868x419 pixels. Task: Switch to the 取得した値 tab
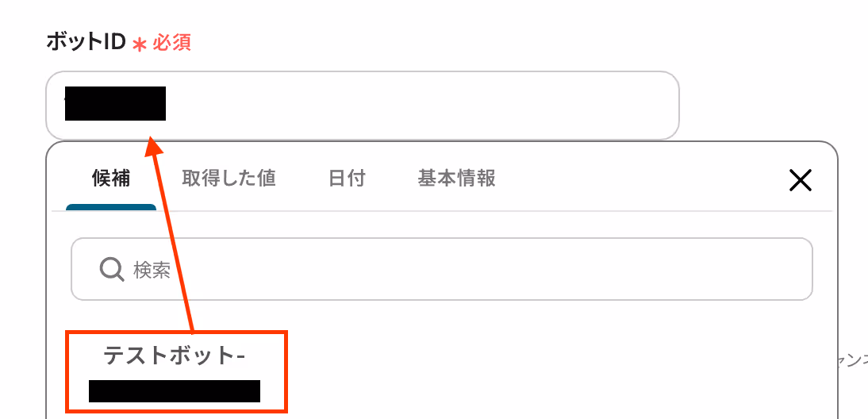(229, 179)
